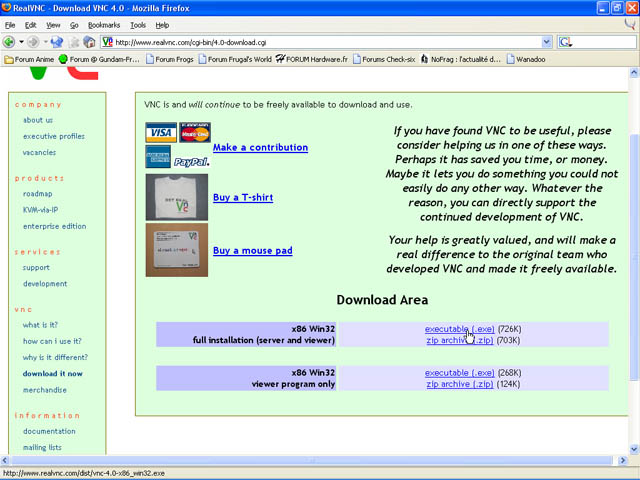Screen dimensions: 640x480
Task: Open the why is it different? link
Action: (56, 358)
